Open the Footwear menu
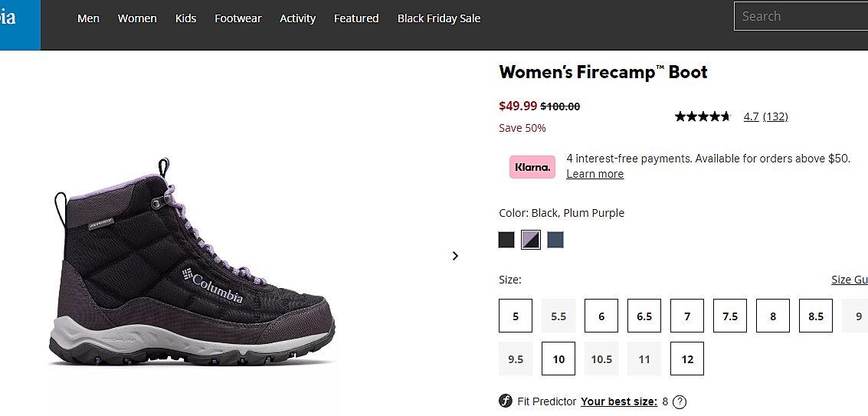 pos(237,18)
